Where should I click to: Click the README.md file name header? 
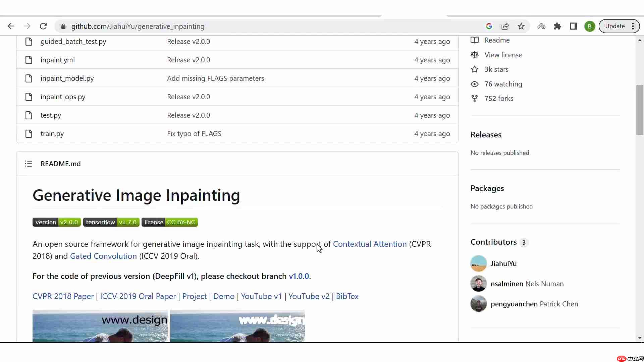[x=61, y=164]
